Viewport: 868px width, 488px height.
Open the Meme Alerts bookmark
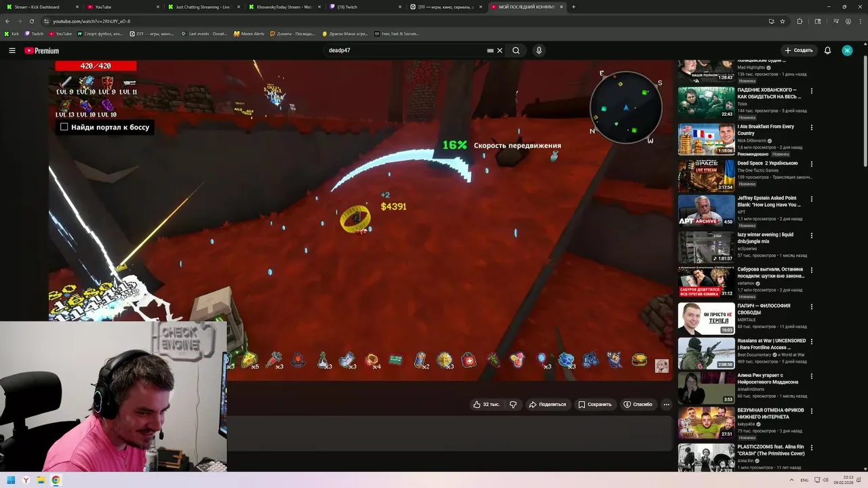[249, 33]
